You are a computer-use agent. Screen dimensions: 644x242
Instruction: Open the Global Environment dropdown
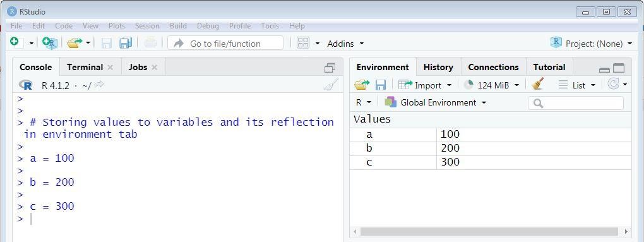[x=436, y=102]
